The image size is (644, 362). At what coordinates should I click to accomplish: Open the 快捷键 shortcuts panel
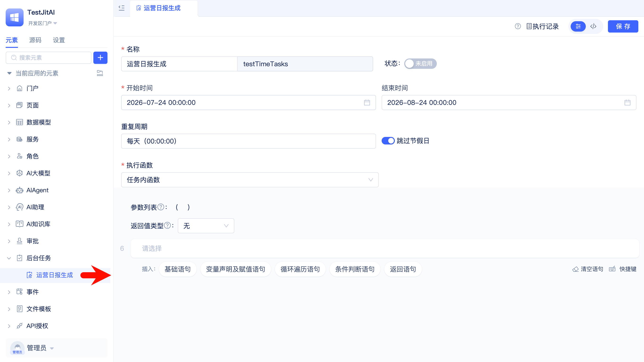tap(623, 269)
